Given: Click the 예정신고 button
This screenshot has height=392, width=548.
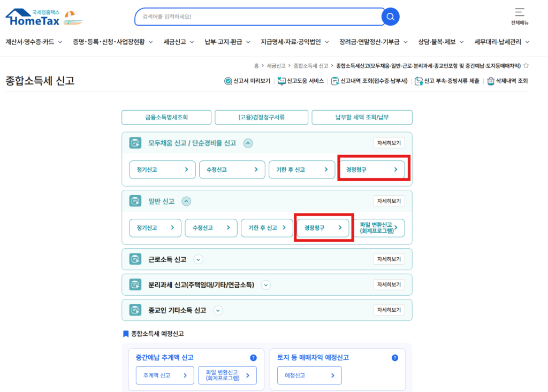Looking at the screenshot, I should 309,375.
